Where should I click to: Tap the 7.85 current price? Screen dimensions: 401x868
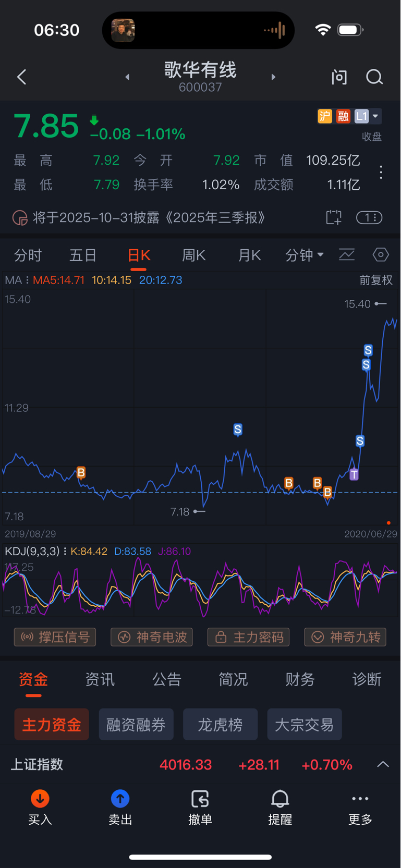[x=46, y=126]
